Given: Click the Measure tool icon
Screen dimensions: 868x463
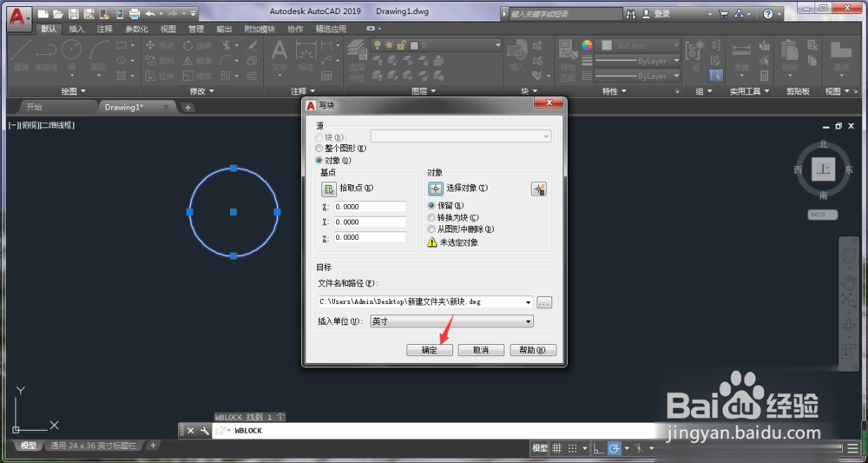Looking at the screenshot, I should pos(741,56).
